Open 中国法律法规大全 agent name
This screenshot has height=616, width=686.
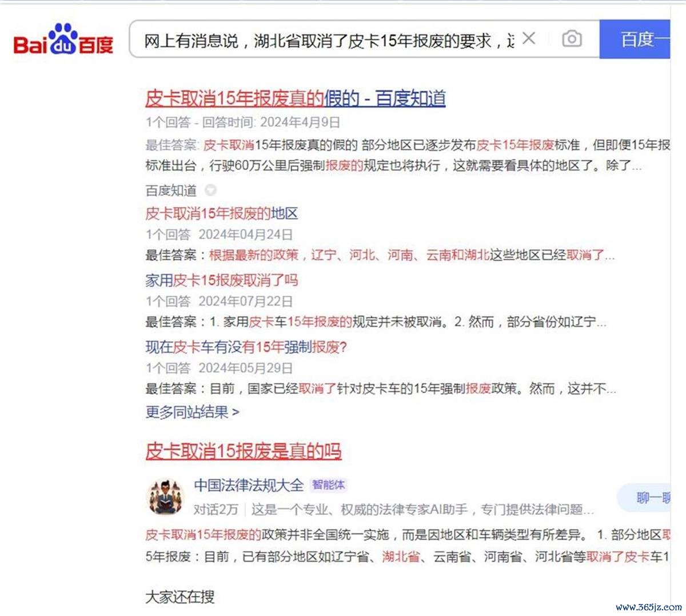pos(249,485)
